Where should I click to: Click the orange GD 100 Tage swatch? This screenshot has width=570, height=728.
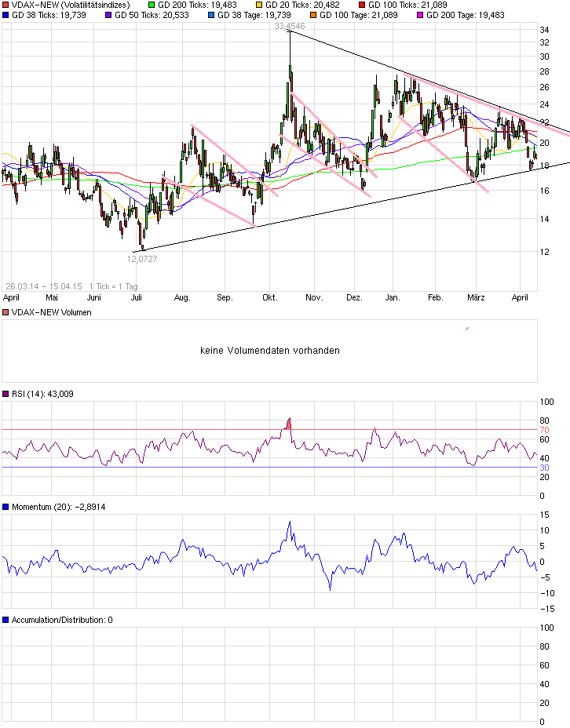[313, 16]
